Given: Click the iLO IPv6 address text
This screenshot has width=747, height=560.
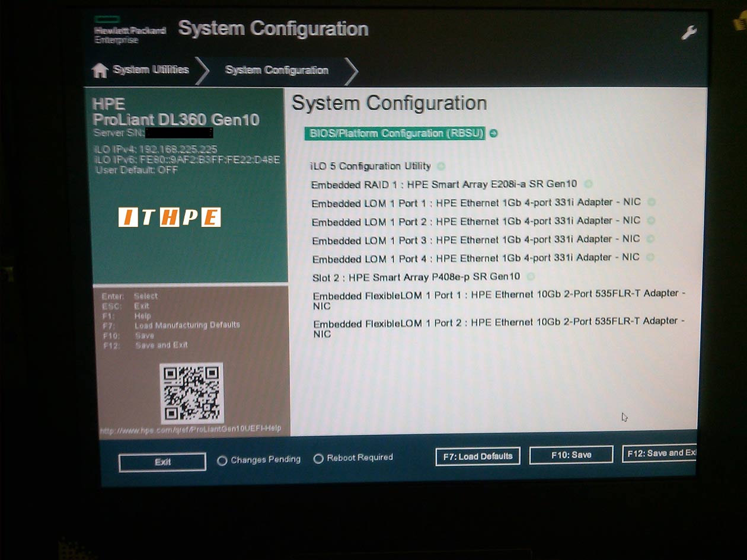Looking at the screenshot, I should pos(187,160).
